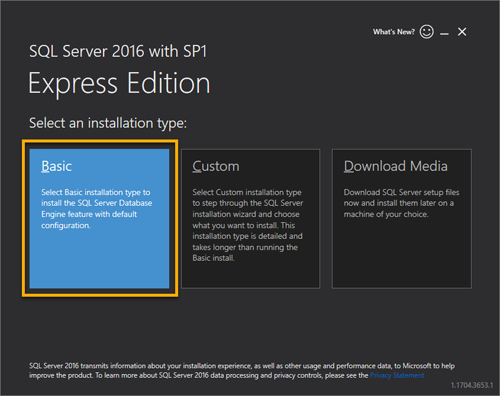Choose the Custom installation type tile

(250, 218)
